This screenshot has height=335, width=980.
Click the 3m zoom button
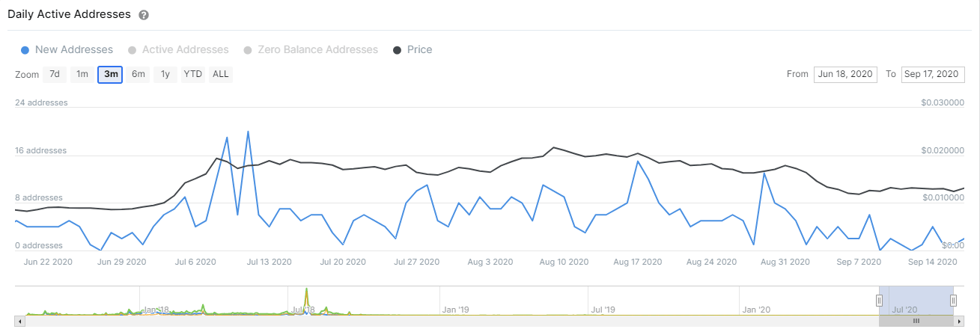pos(110,74)
